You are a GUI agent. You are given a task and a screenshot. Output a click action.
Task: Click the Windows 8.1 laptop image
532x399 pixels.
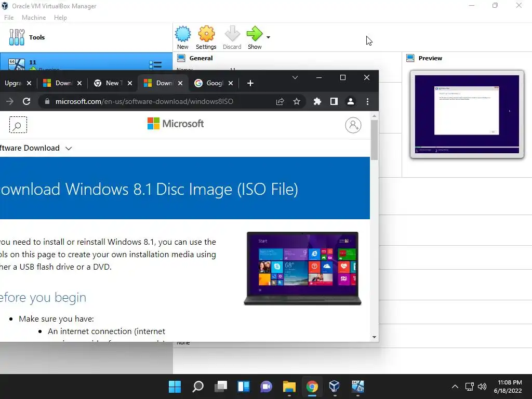click(303, 269)
